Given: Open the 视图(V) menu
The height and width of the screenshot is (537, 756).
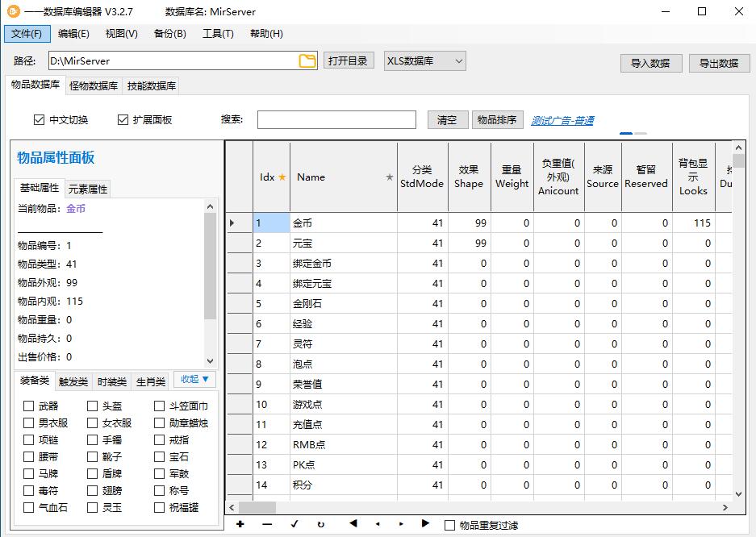Looking at the screenshot, I should click(x=122, y=34).
